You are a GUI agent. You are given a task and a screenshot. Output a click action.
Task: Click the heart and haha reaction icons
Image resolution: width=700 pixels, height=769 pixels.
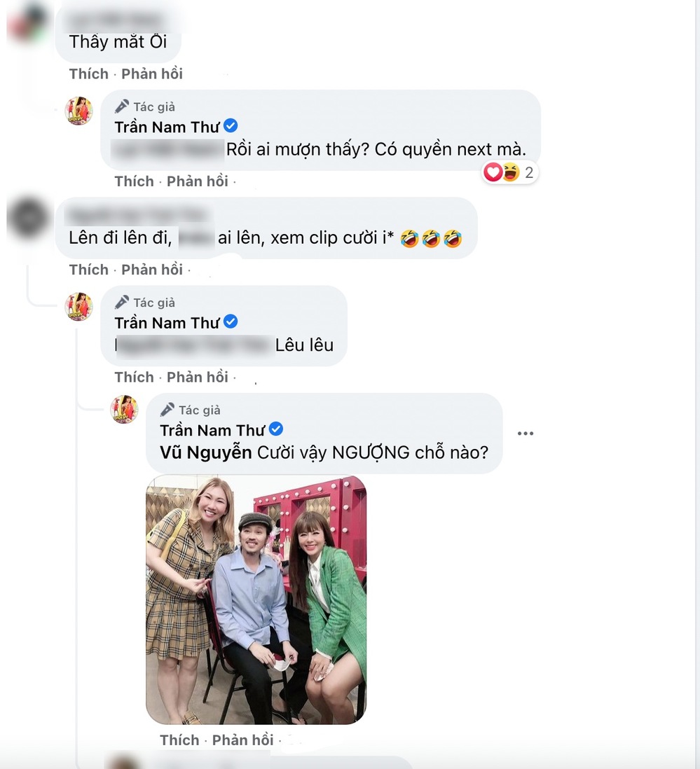[502, 172]
